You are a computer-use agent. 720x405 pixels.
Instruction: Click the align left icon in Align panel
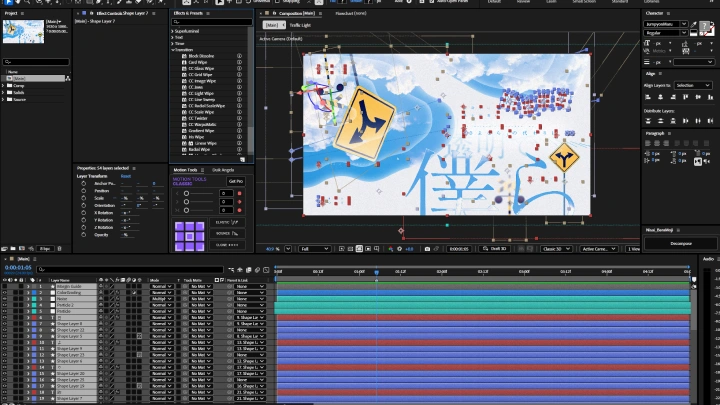[648, 97]
